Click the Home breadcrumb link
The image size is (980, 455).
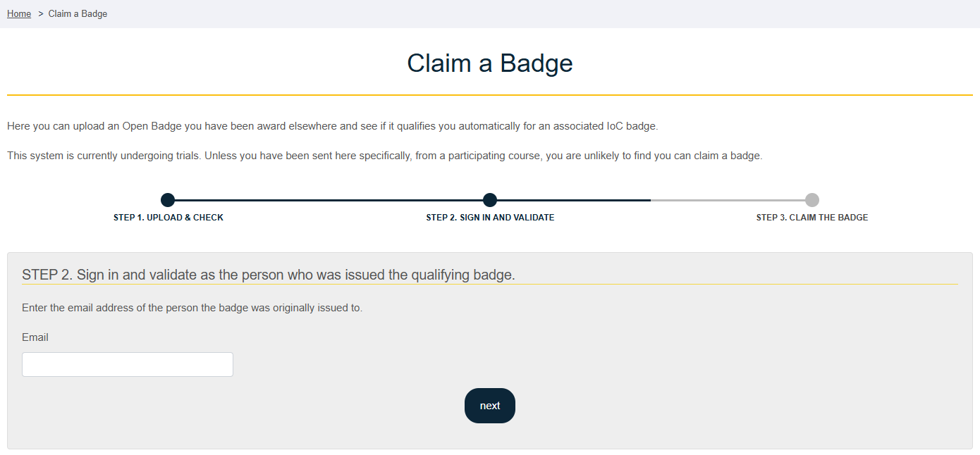(x=19, y=14)
